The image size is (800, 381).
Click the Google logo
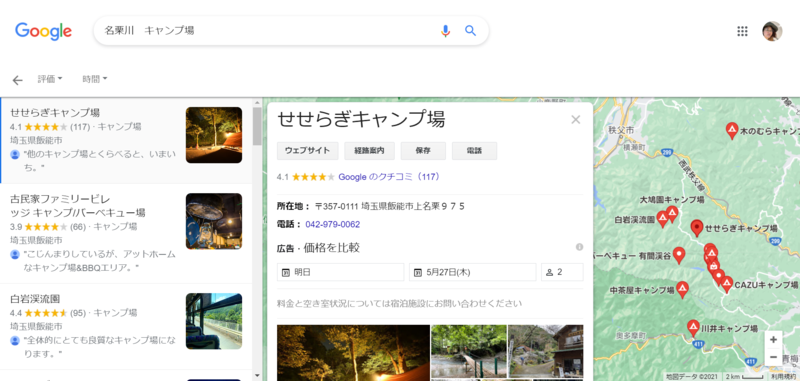point(43,31)
